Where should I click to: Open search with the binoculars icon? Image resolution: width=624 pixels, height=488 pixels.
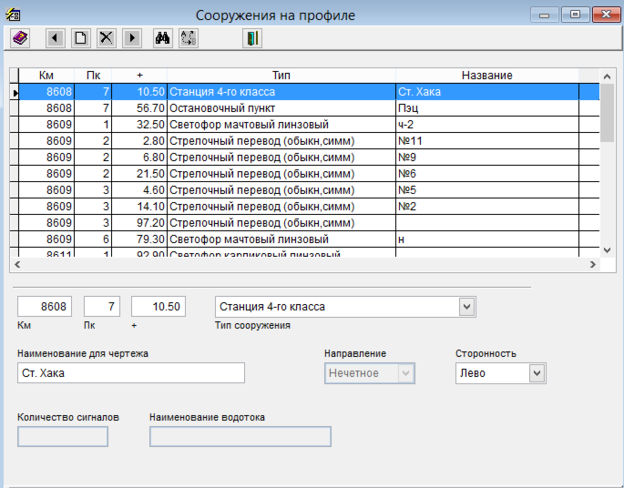click(x=163, y=38)
